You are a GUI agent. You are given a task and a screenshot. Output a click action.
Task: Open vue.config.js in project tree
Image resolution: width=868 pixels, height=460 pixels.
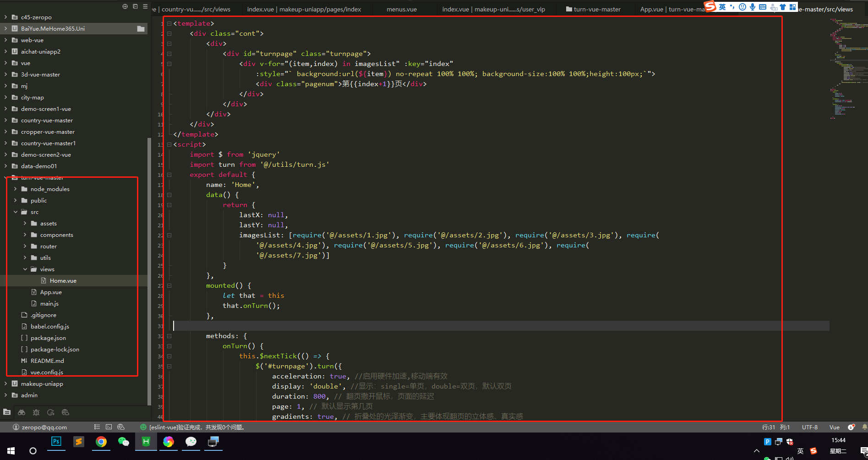[47, 372]
